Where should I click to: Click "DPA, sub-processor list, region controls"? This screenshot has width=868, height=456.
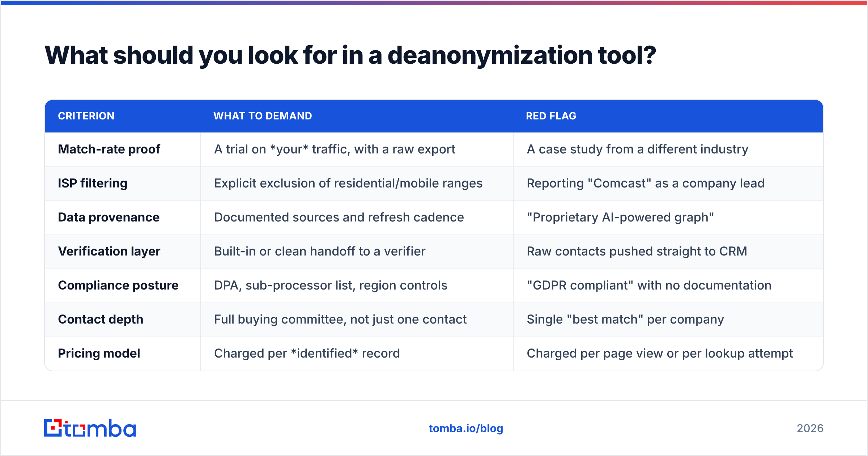coord(331,285)
